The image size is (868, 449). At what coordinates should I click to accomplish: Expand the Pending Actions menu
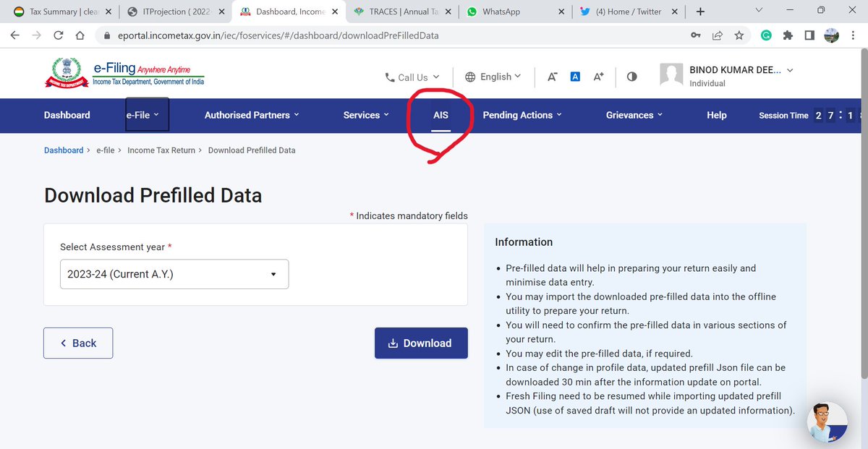(522, 115)
